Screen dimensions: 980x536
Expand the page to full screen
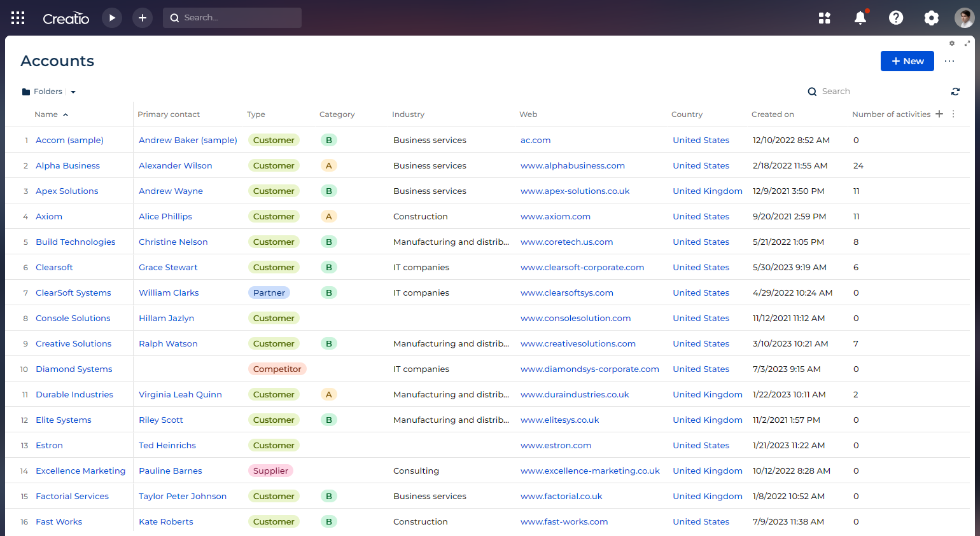pos(967,43)
